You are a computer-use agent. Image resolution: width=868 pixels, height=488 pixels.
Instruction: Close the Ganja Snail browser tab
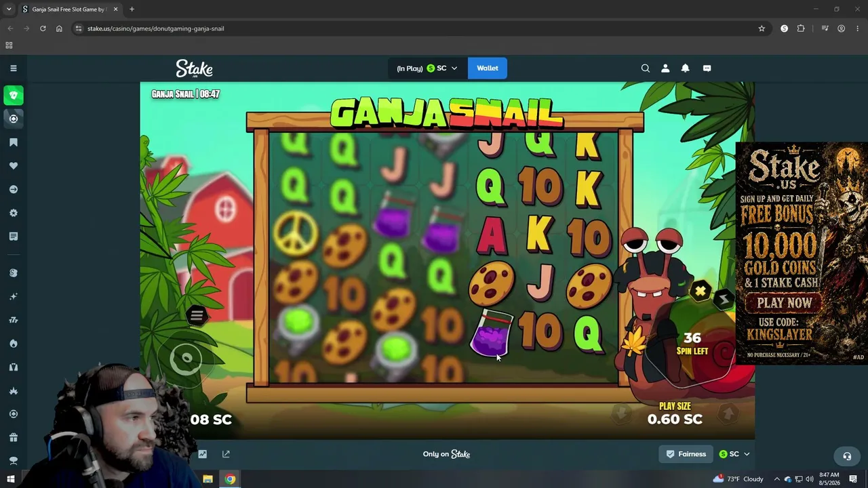tap(115, 9)
